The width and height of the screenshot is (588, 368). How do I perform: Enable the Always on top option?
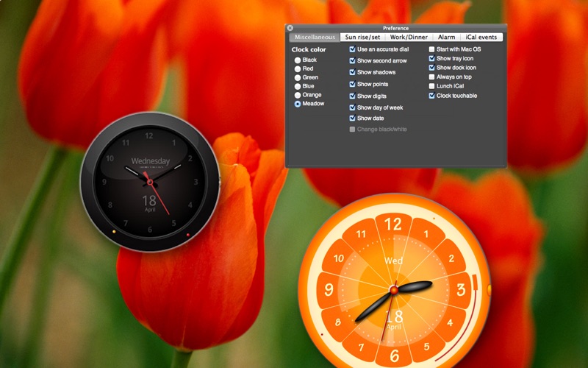(432, 77)
